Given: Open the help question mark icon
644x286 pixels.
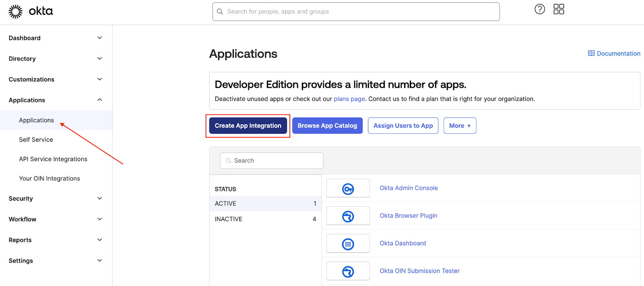Looking at the screenshot, I should (x=539, y=9).
